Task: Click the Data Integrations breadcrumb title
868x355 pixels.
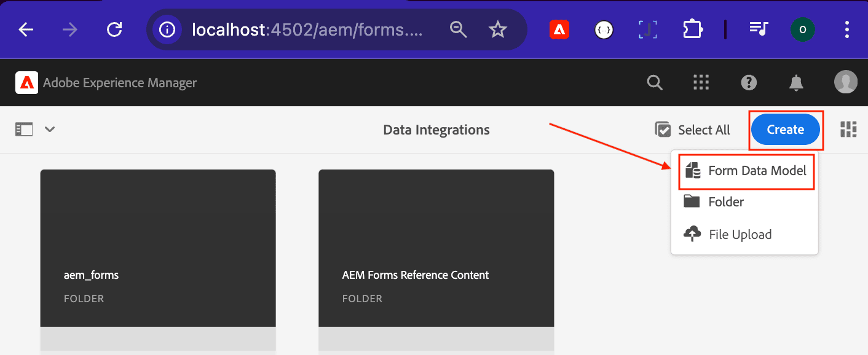Action: [x=436, y=130]
